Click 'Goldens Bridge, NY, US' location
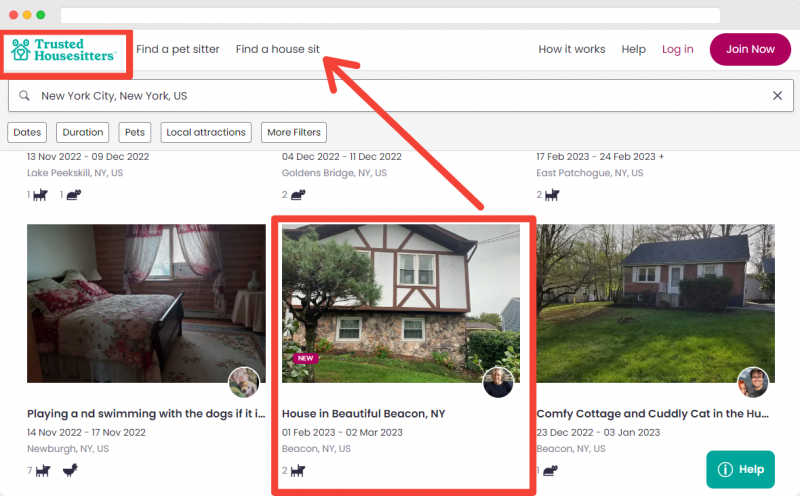Viewport: 800px width, 496px height. pyautogui.click(x=334, y=173)
